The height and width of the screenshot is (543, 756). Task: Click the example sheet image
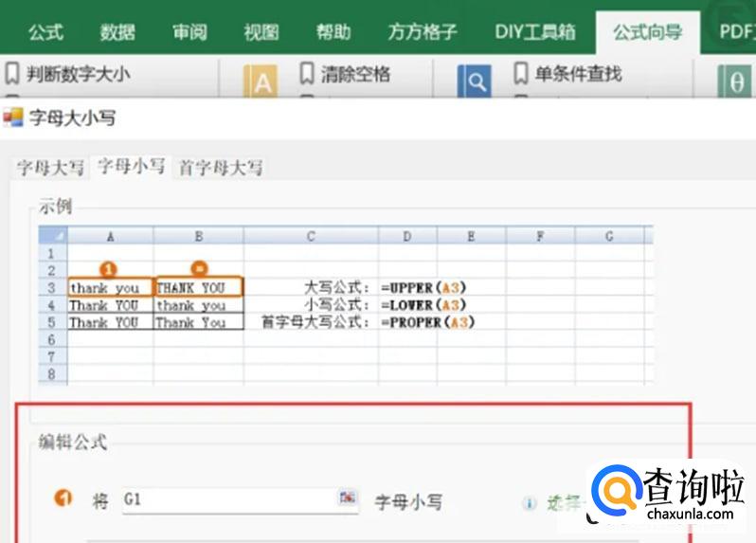pos(346,305)
